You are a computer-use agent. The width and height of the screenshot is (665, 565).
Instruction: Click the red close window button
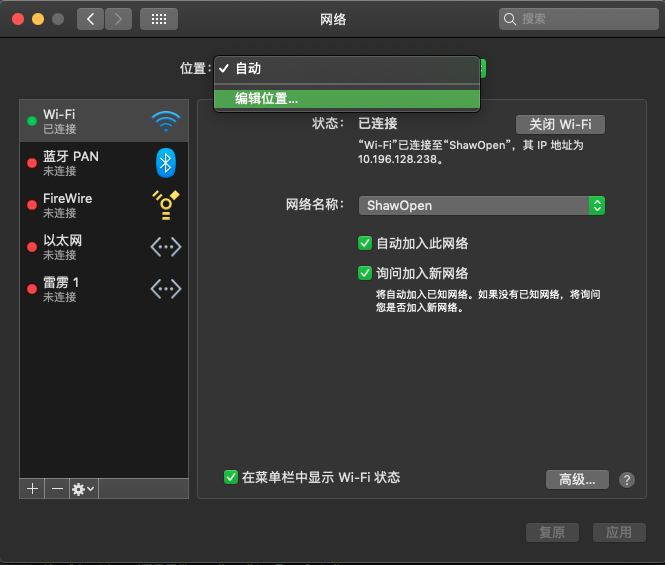pos(18,19)
